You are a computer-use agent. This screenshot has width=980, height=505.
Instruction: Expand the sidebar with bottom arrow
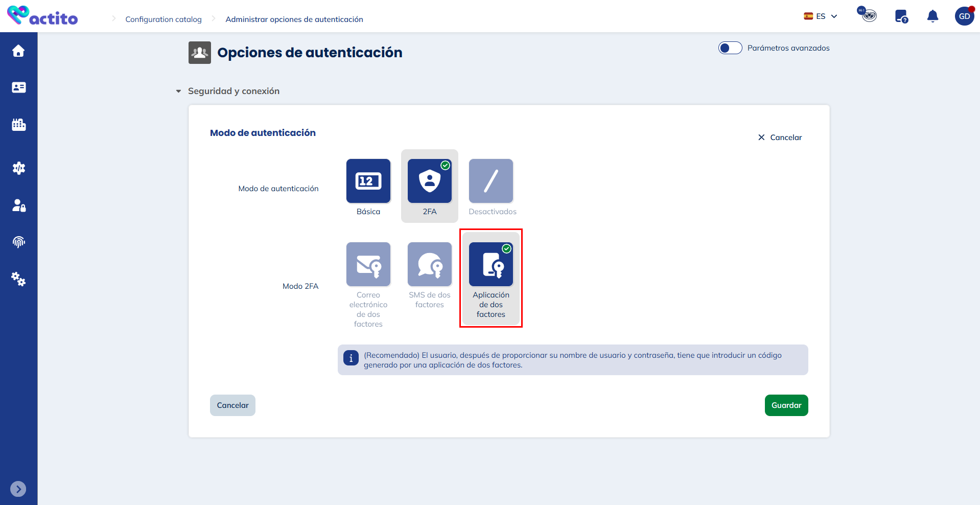pos(18,489)
